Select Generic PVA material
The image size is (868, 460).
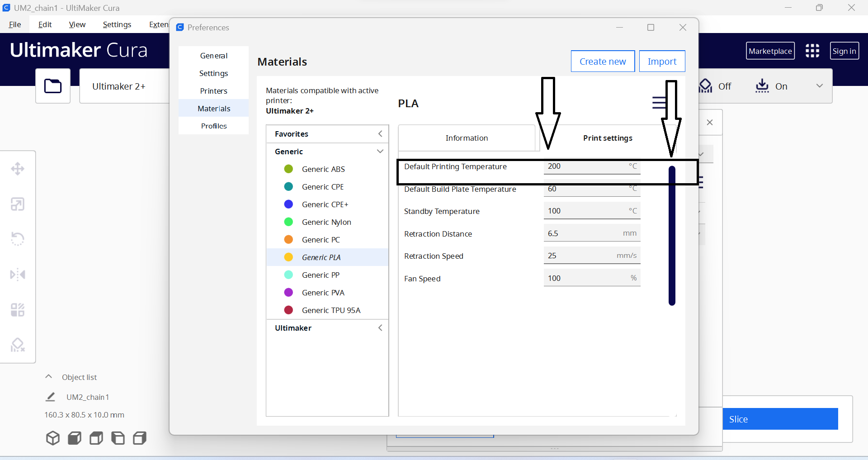327,292
